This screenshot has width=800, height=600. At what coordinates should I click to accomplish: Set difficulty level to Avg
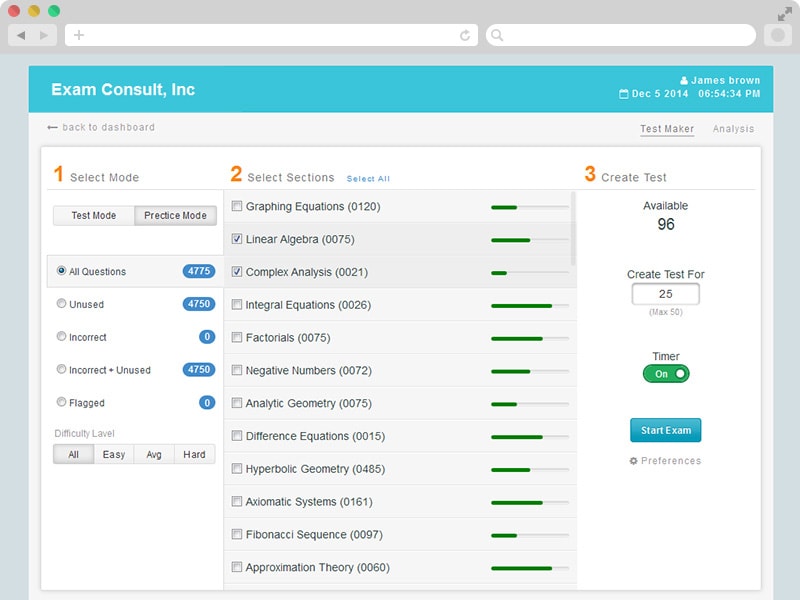pos(154,454)
